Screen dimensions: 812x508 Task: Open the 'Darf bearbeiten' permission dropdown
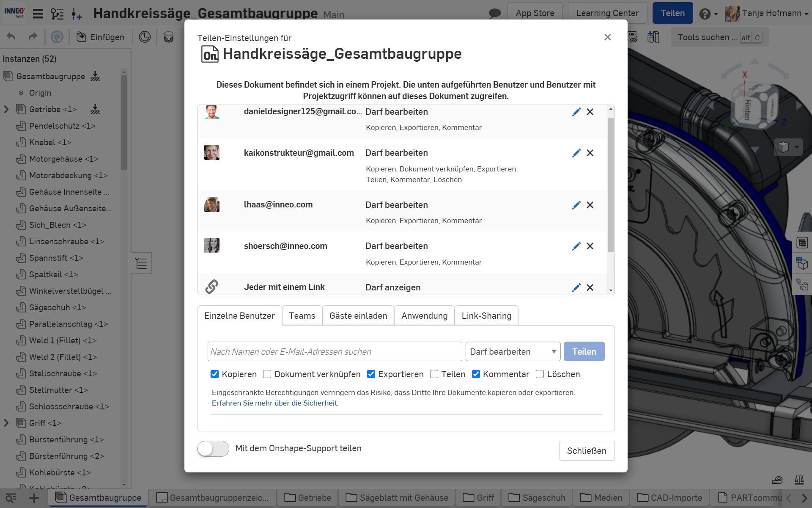point(513,352)
